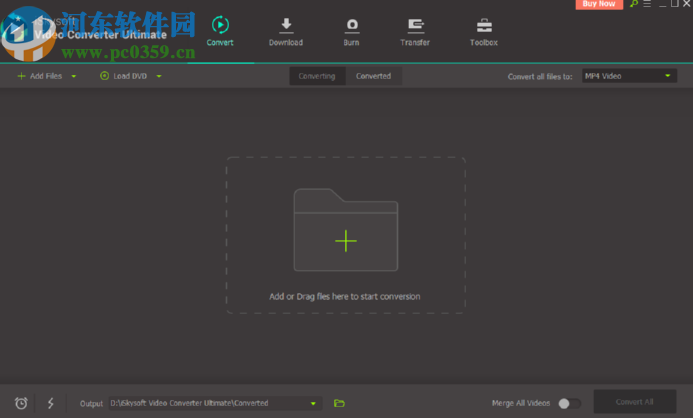
Task: Click the Load DVD button
Action: coord(124,76)
